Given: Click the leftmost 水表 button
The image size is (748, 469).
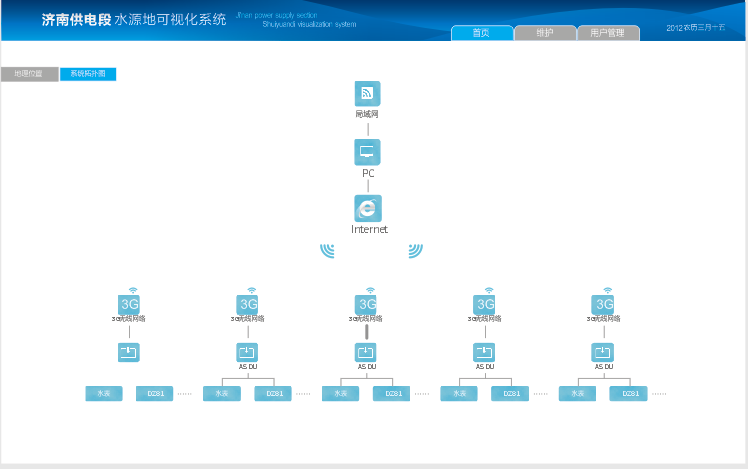Looking at the screenshot, I should click(104, 394).
